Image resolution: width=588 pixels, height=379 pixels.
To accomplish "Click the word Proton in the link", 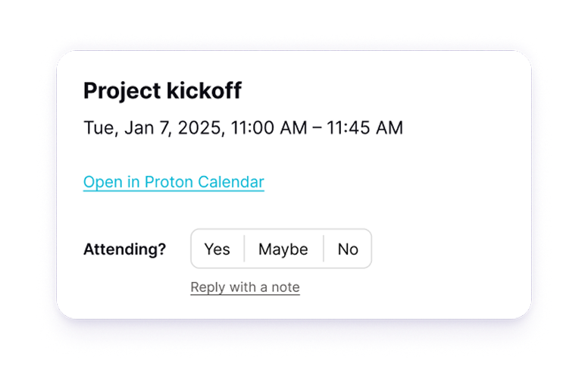I will click(168, 182).
